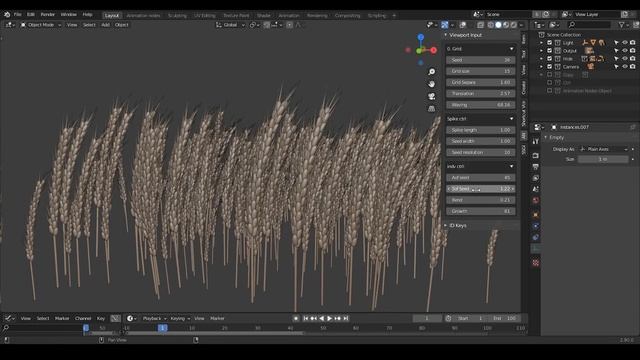Add a new workspace with the plus button
This screenshot has width=640, height=360.
click(394, 16)
